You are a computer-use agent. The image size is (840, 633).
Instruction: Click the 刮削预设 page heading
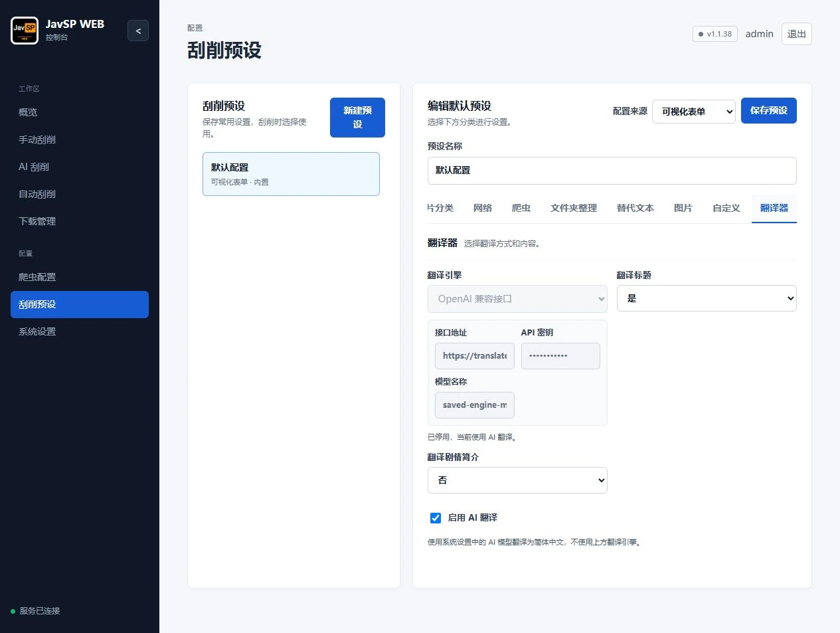coord(224,50)
